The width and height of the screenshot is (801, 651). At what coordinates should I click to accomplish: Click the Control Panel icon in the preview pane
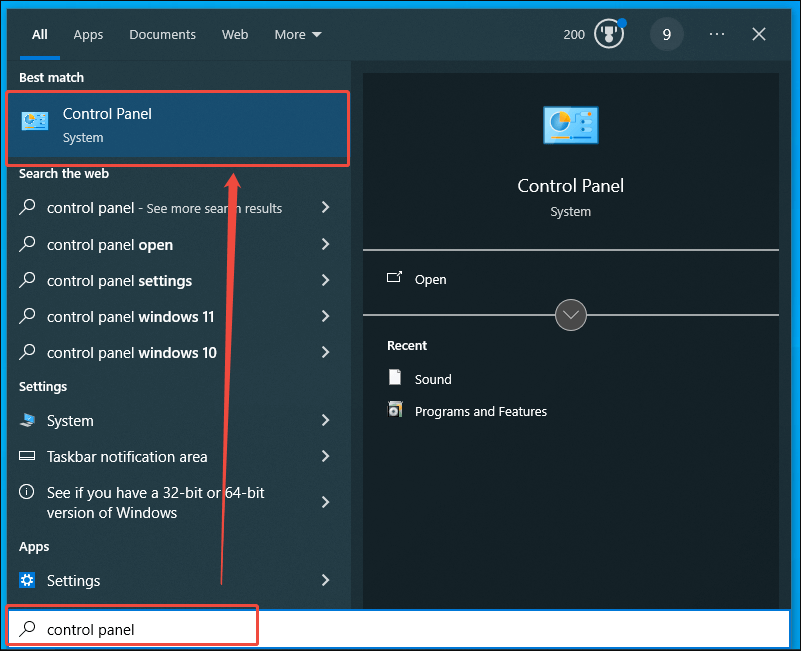pos(570,124)
